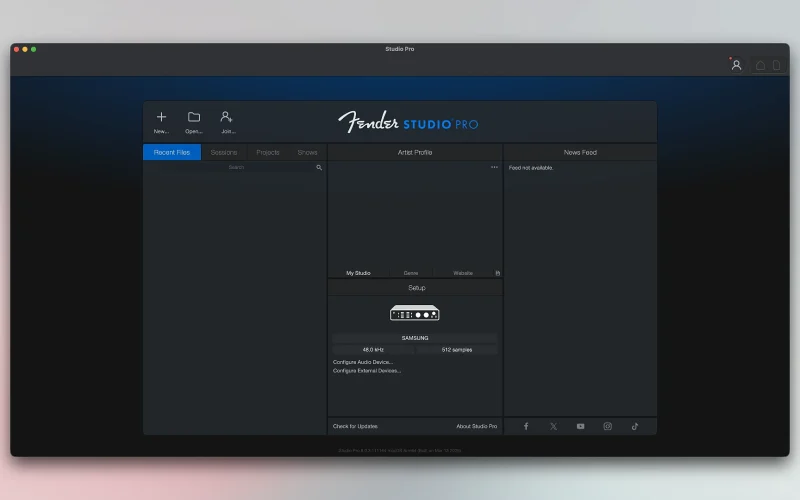Open the user account icon in title bar
Viewport: 800px width, 500px height.
click(736, 65)
